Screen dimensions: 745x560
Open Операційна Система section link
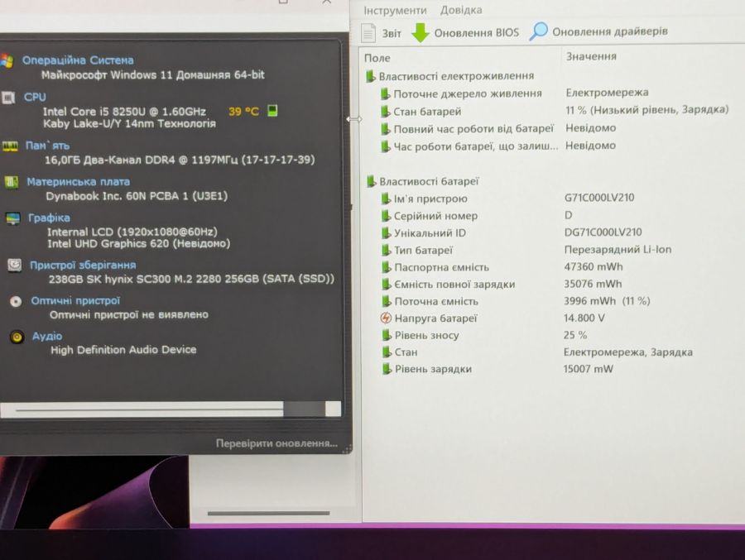click(78, 60)
